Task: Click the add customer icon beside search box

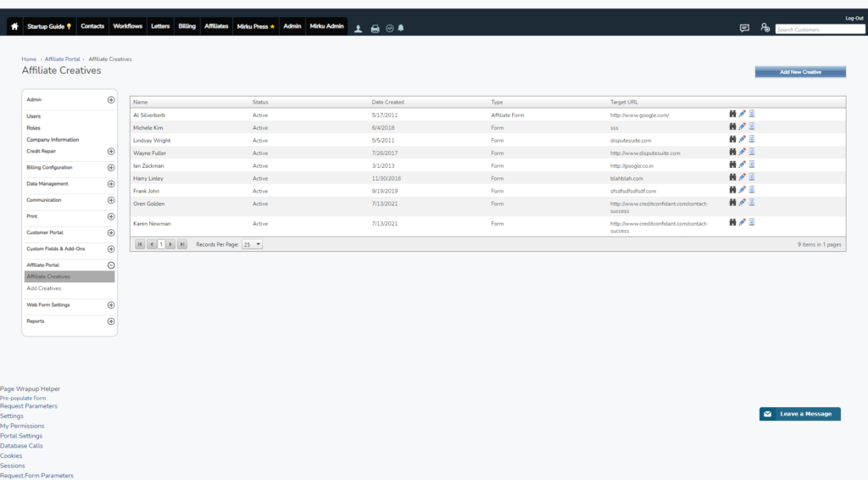Action: (x=765, y=28)
